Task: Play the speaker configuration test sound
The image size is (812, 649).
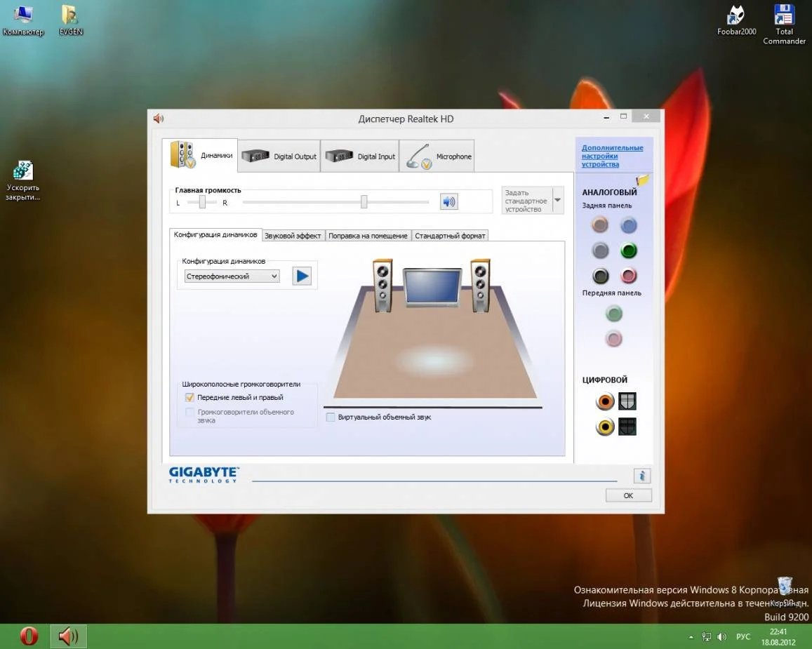Action: pos(302,276)
